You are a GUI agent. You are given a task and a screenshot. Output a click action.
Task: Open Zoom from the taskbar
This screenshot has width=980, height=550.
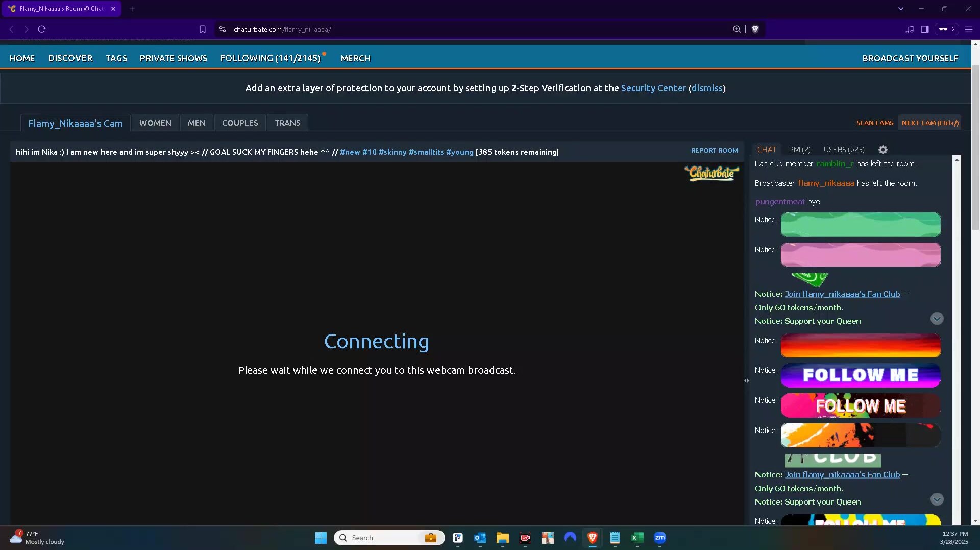point(659,537)
